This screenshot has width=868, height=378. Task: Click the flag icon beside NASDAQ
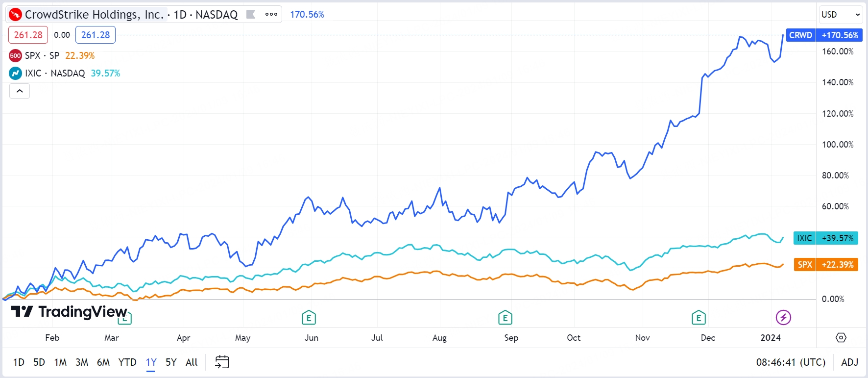[251, 15]
